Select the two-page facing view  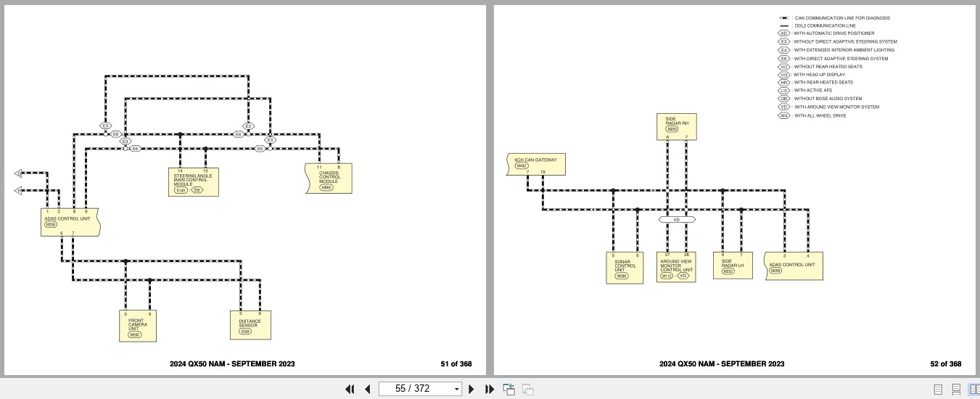[x=974, y=390]
